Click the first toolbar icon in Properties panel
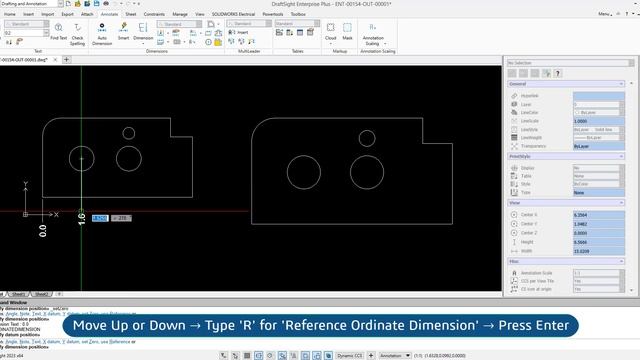Screen dimensions: 640x360 512,73
